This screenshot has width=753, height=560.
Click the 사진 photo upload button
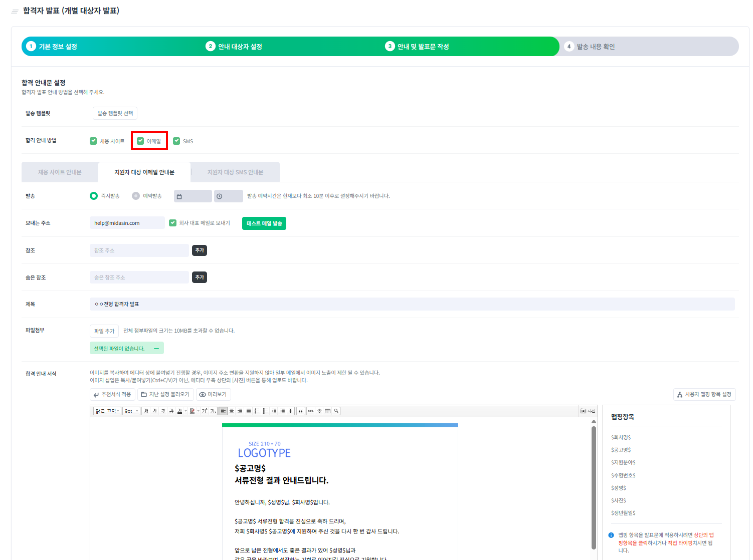[x=588, y=411]
